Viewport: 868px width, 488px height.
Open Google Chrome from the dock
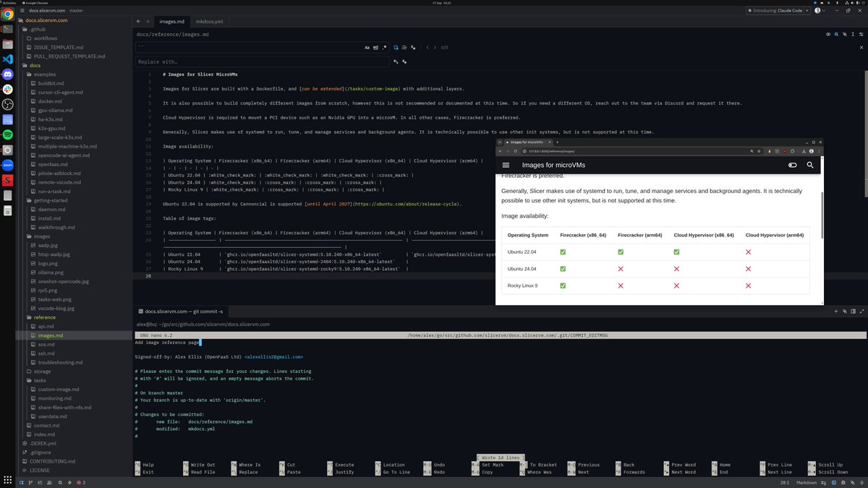coord(8,14)
